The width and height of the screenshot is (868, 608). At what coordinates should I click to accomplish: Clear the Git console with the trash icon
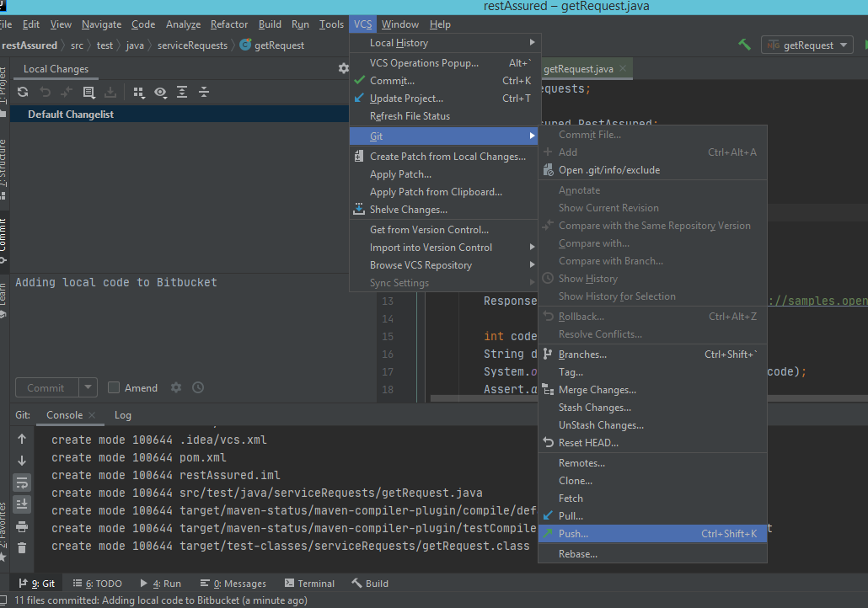(20, 546)
